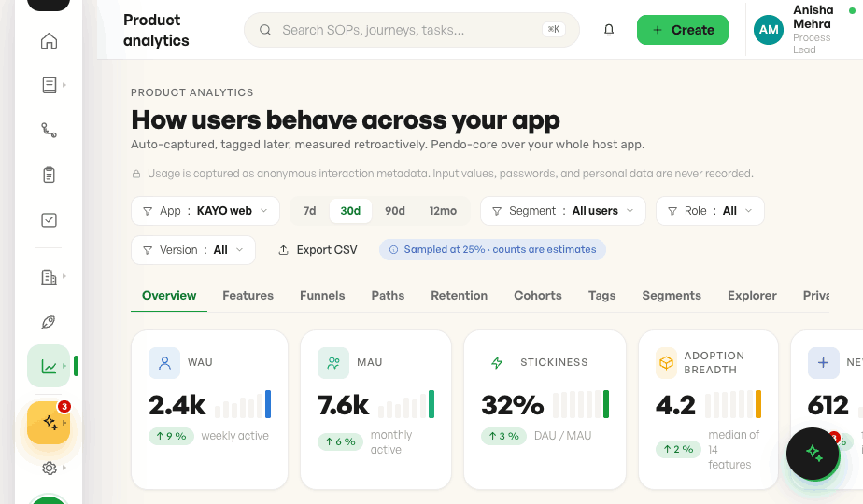Switch to the Cohorts tab
This screenshot has height=504, width=863.
[x=538, y=296]
